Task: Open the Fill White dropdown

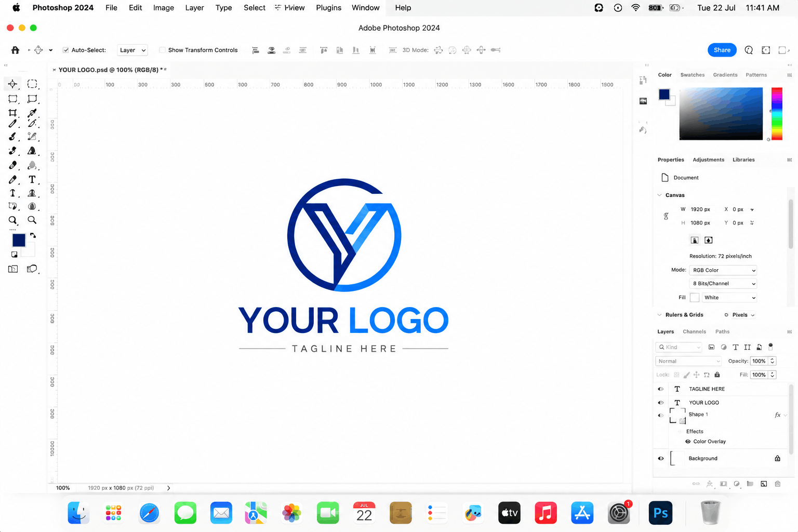Action: click(729, 298)
